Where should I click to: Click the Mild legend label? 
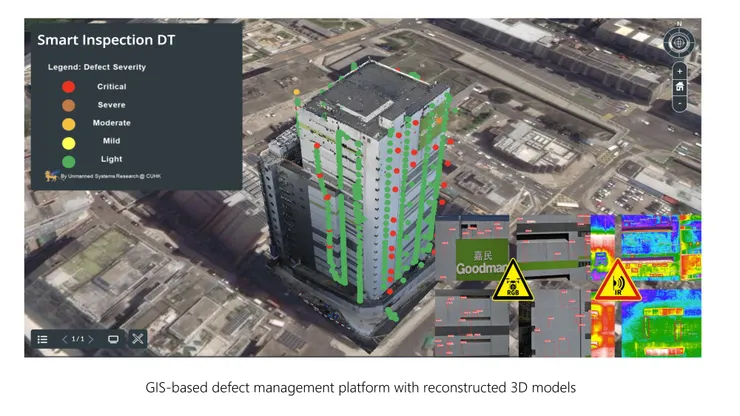pos(111,141)
